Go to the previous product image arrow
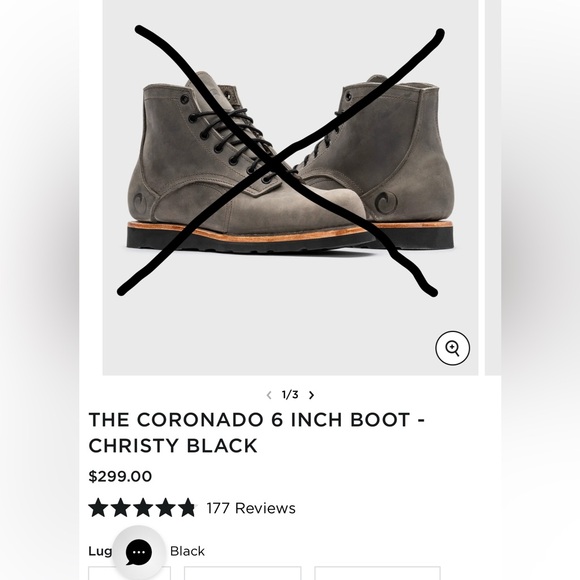This screenshot has width=580, height=580. (269, 395)
